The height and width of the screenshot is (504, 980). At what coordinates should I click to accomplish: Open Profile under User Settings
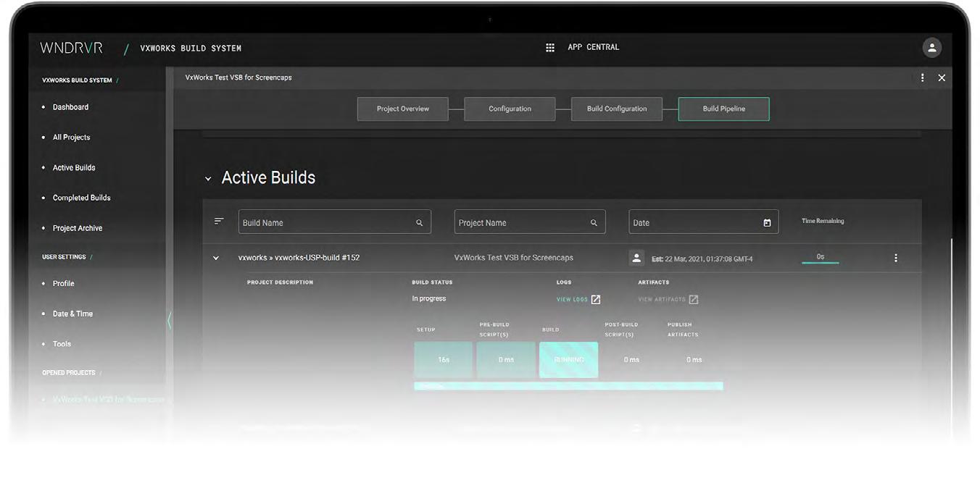click(x=63, y=284)
